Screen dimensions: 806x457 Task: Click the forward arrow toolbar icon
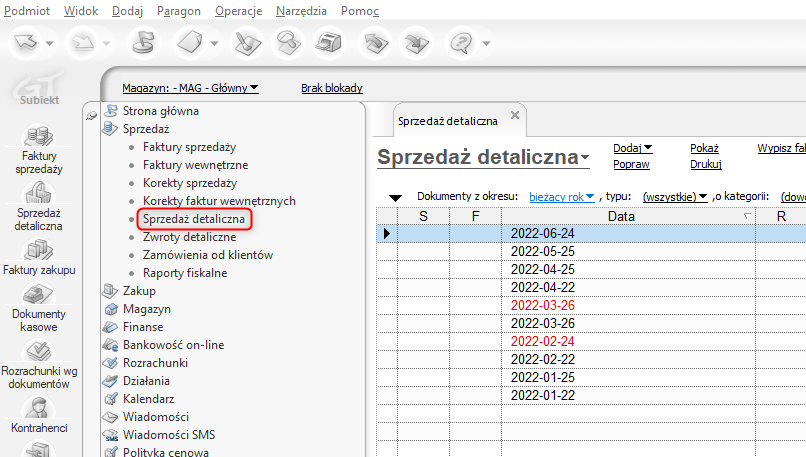[82, 43]
